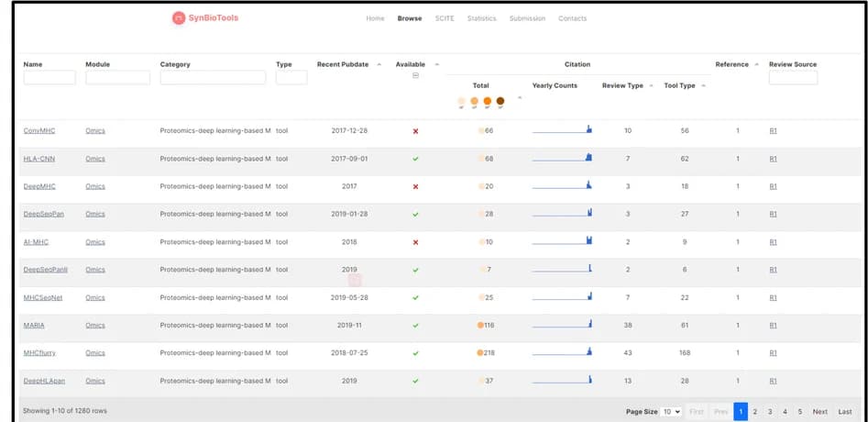The image size is (868, 422).
Task: Click pubdate cell 2018-07-25
Action: point(349,353)
